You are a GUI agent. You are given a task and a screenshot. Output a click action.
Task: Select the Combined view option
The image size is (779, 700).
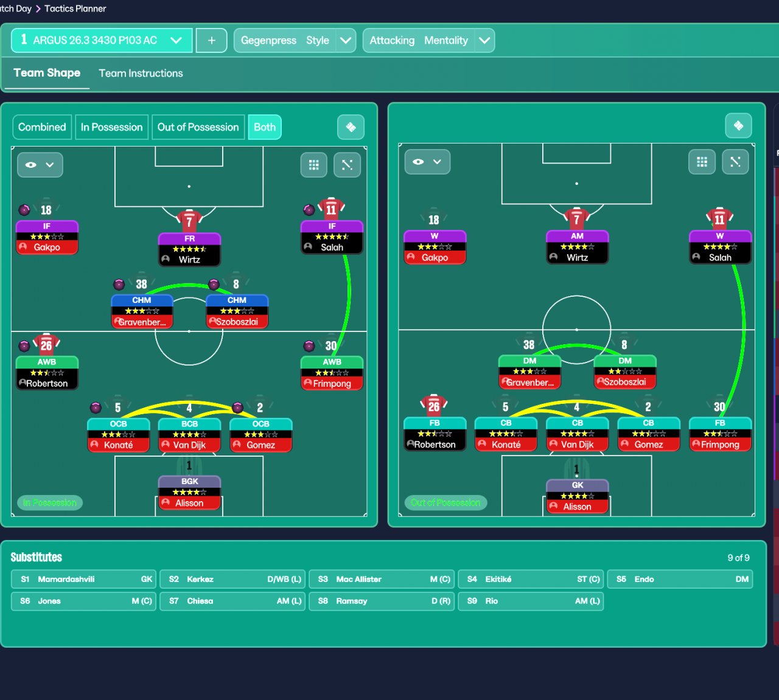(x=42, y=127)
